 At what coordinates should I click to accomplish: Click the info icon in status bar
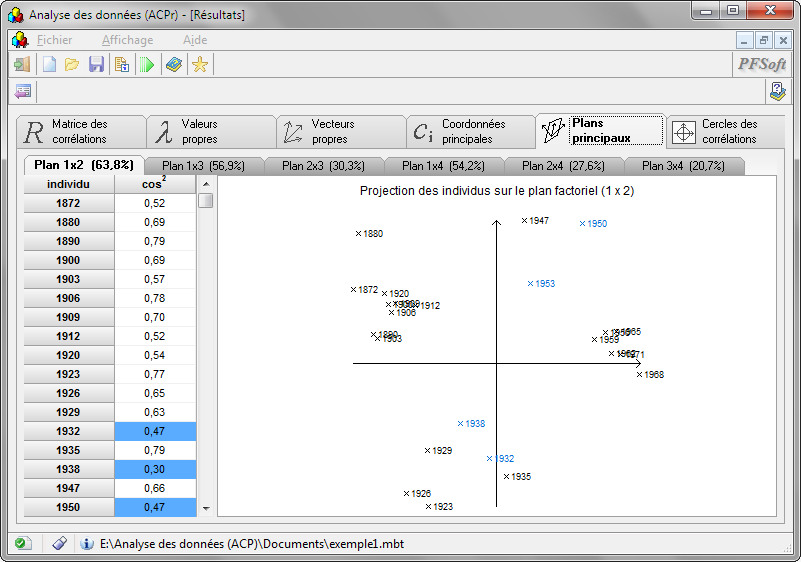point(87,543)
